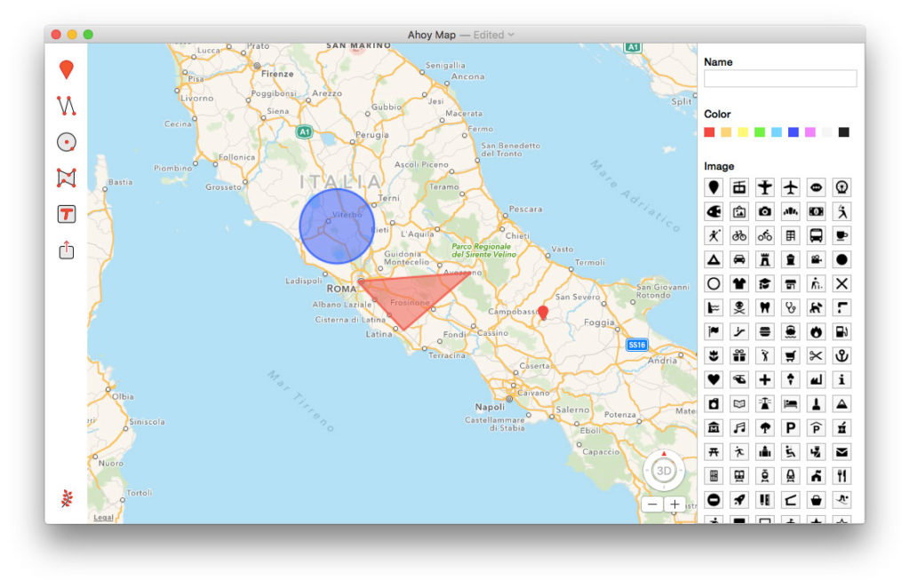
Task: Choose the X cross image
Action: pyautogui.click(x=842, y=283)
